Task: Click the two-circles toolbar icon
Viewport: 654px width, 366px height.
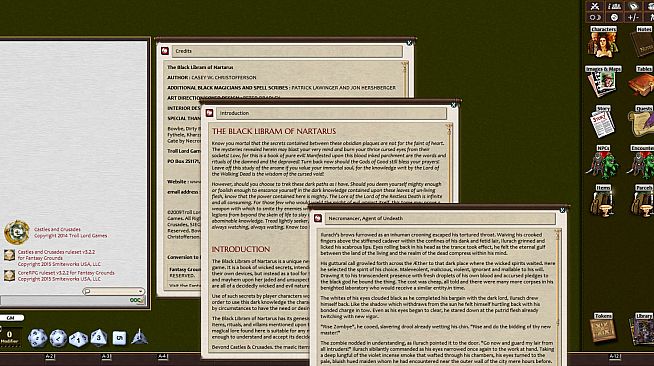Action: point(595,17)
